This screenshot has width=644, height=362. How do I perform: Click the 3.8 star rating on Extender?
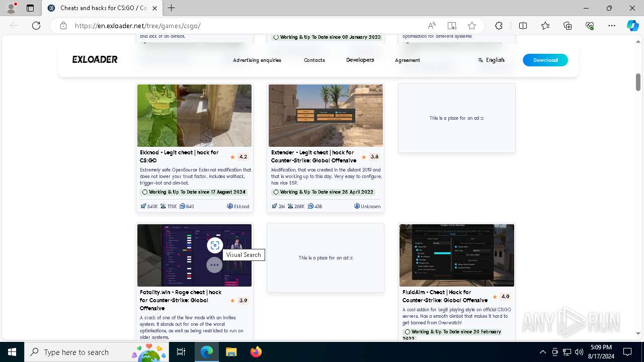[371, 157]
